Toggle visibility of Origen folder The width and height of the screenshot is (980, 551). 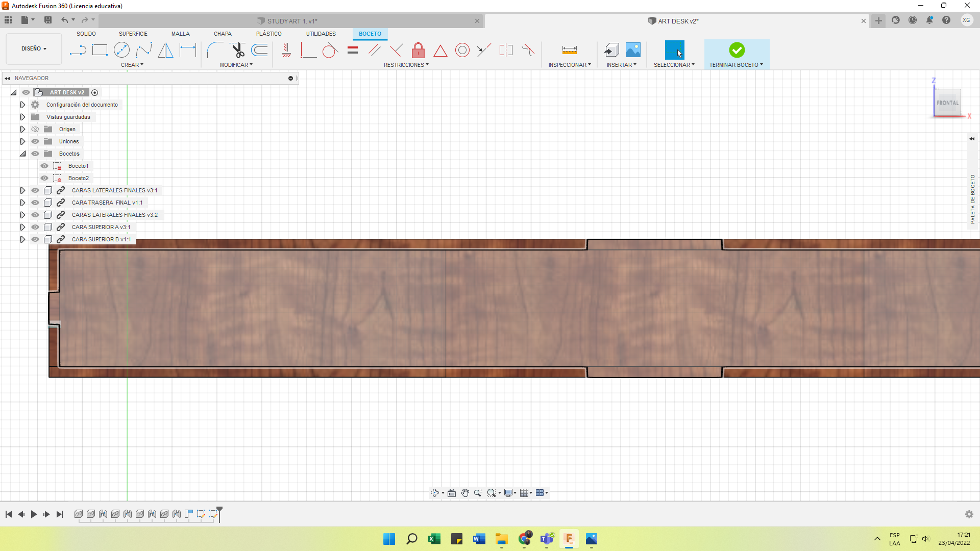[x=35, y=129]
